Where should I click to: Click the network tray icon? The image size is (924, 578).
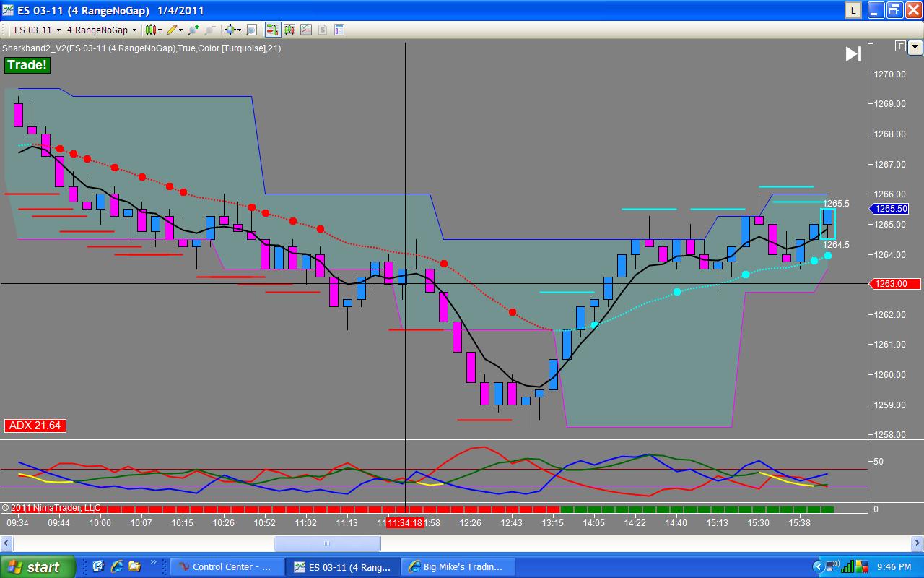[x=832, y=566]
